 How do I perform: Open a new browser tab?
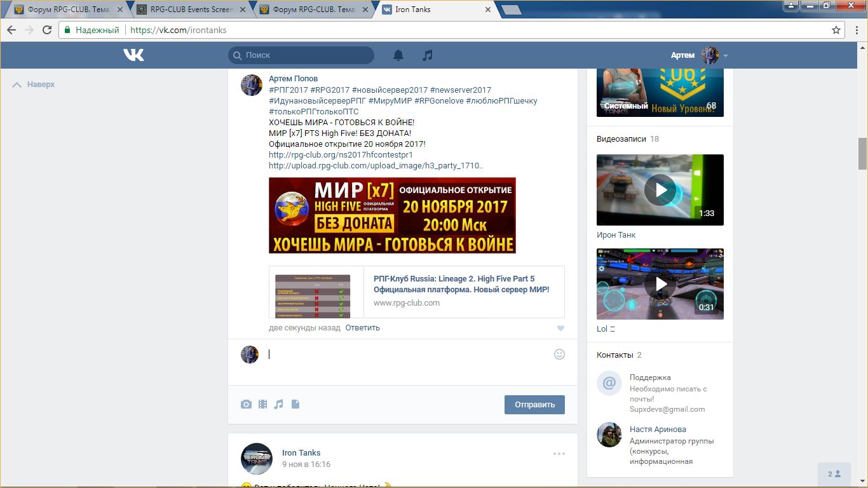(x=511, y=10)
